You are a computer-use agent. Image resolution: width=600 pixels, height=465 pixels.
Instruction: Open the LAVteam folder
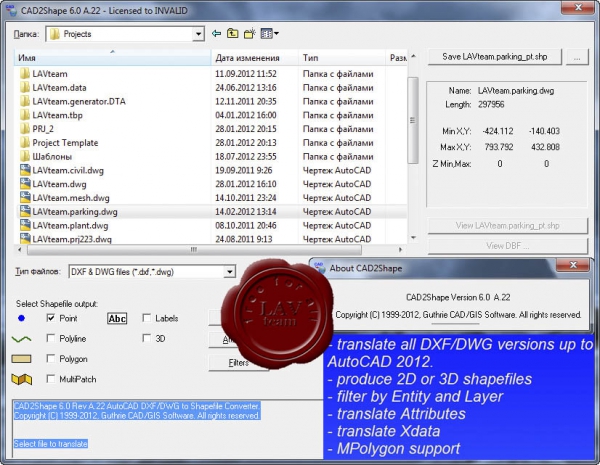50,74
